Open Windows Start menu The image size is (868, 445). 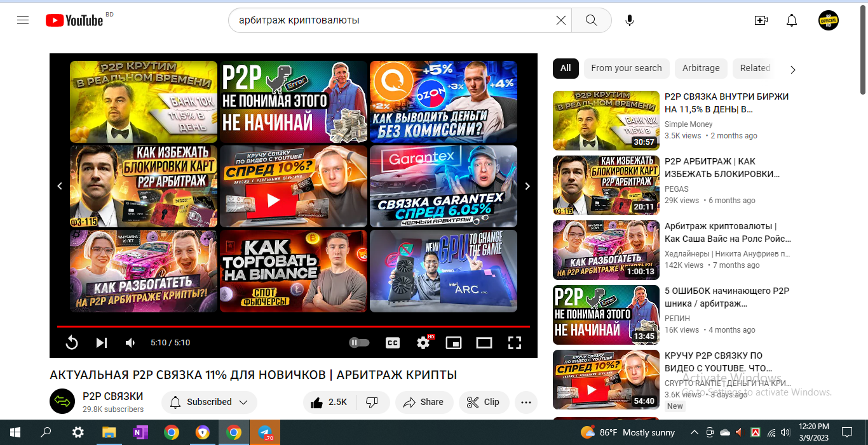point(15,432)
